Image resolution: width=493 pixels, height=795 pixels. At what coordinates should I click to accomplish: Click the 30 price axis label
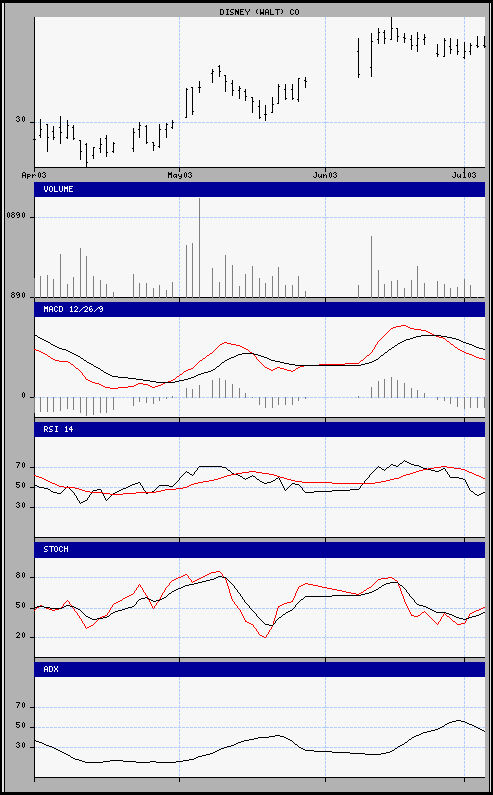(x=21, y=120)
